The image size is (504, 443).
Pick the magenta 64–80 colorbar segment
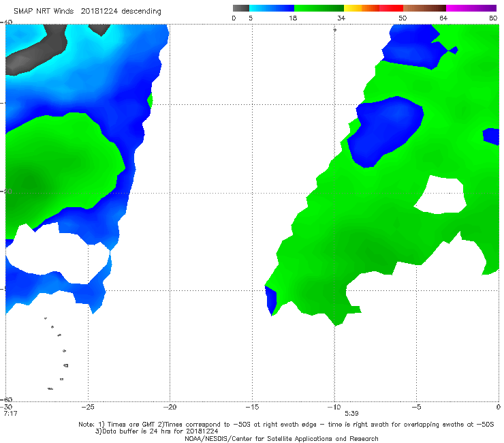pyautogui.click(x=471, y=8)
